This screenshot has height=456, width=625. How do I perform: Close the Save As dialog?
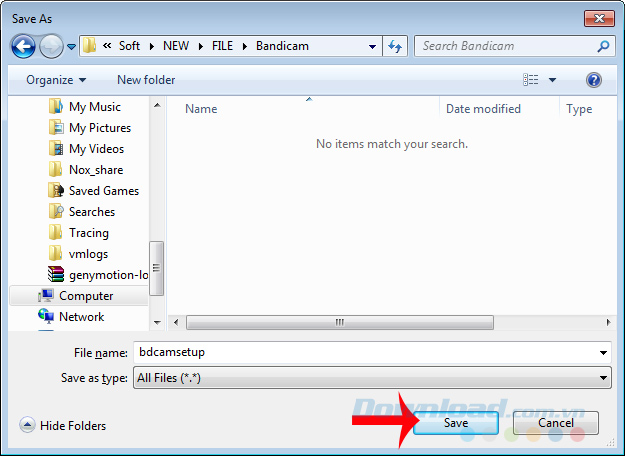point(599,18)
